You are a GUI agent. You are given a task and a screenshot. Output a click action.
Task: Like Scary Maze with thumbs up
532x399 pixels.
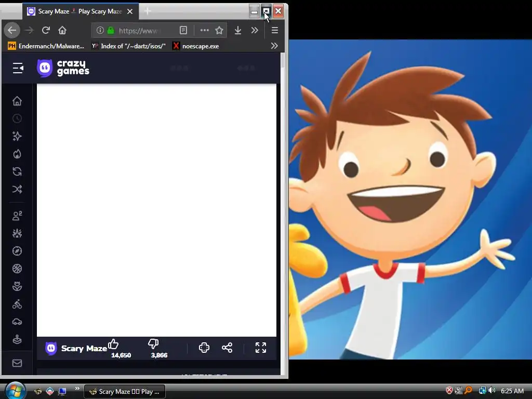click(x=113, y=344)
